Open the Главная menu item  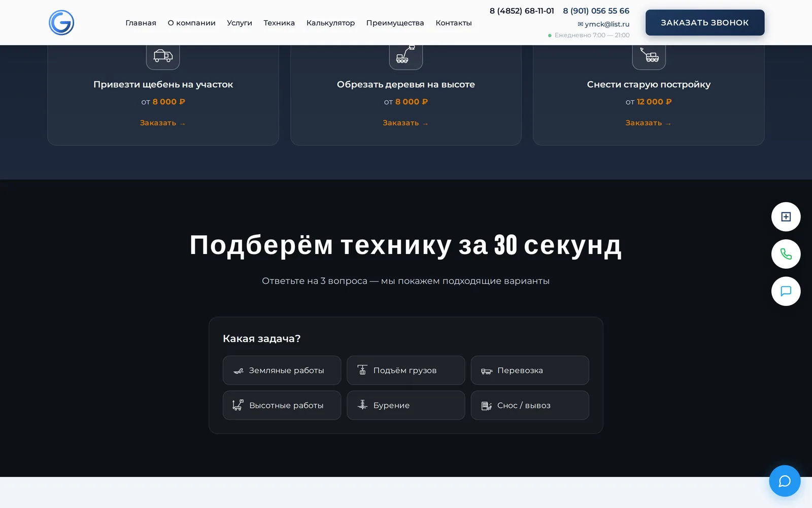click(141, 23)
